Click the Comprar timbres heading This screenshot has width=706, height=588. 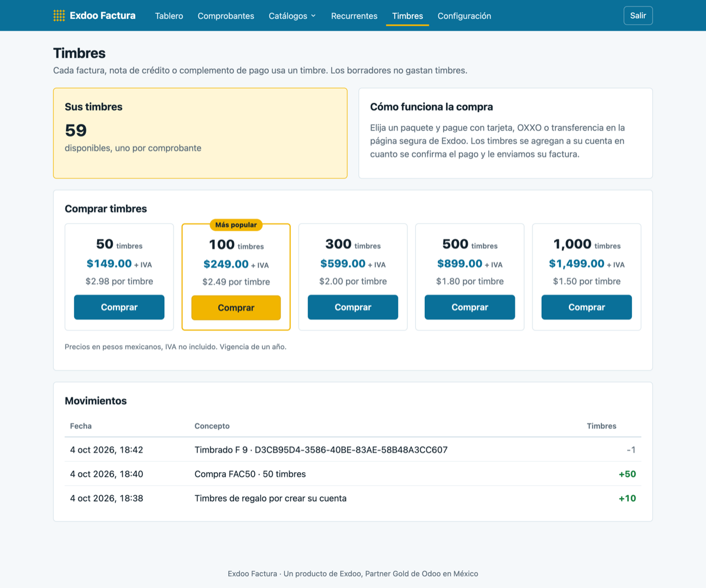pyautogui.click(x=106, y=209)
